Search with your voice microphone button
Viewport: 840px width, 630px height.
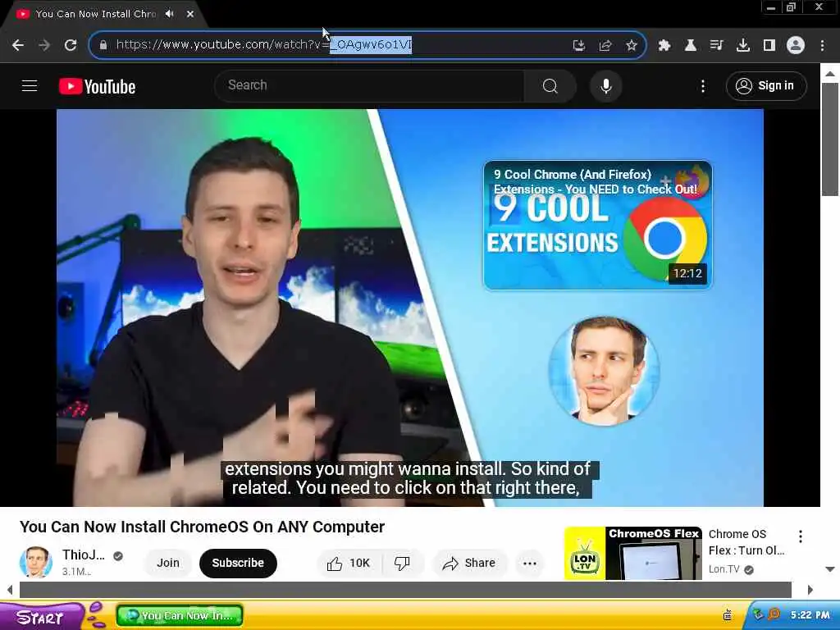[606, 85]
